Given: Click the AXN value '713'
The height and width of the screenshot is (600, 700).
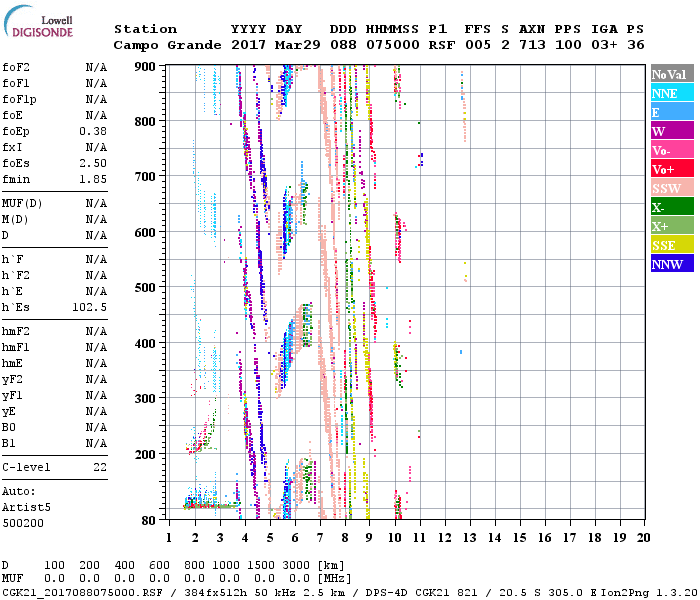Looking at the screenshot, I should tap(532, 45).
